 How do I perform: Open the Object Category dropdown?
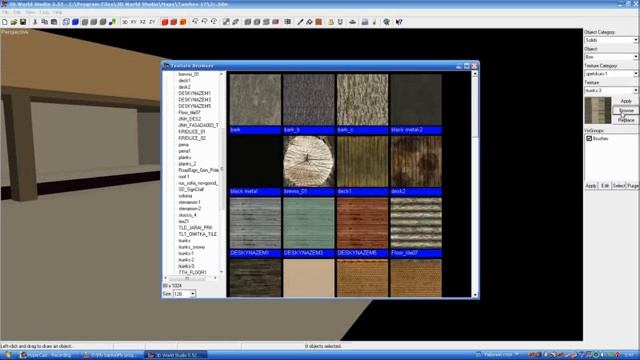(611, 40)
